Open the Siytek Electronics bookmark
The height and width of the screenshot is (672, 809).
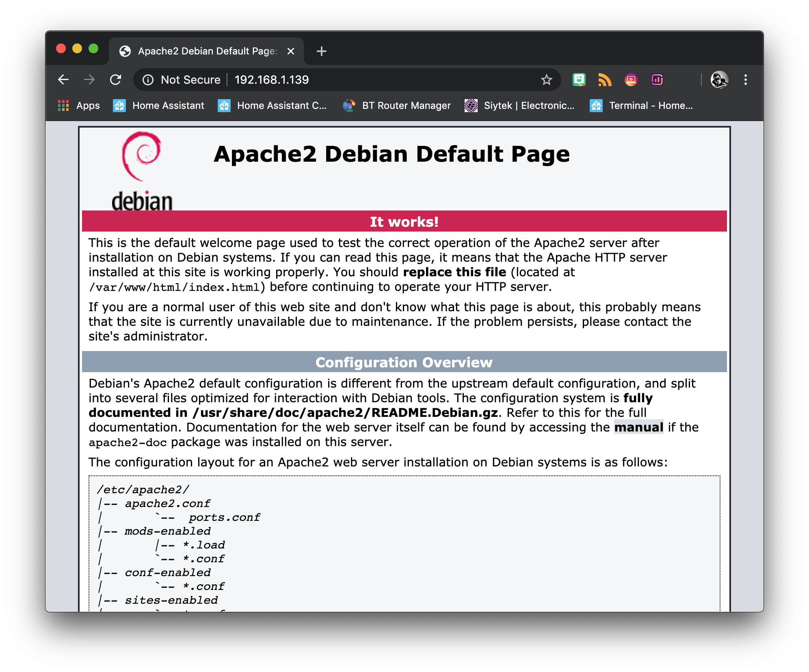click(x=519, y=106)
